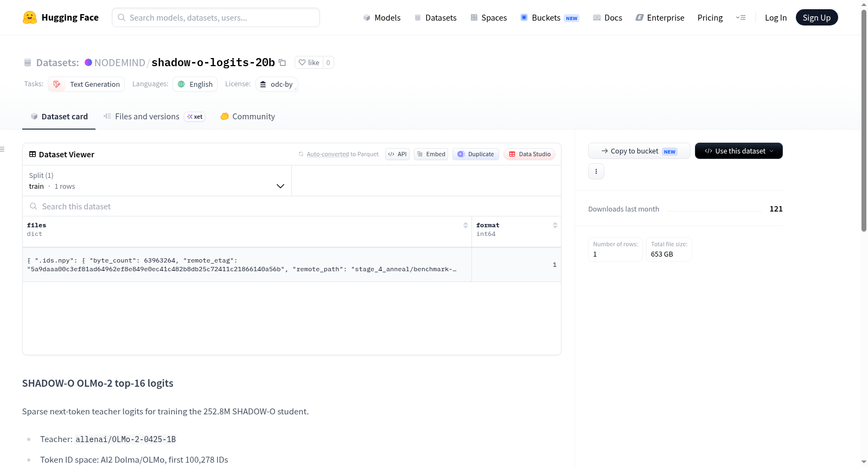
Task: Copy dataset to bucket
Action: tap(639, 151)
